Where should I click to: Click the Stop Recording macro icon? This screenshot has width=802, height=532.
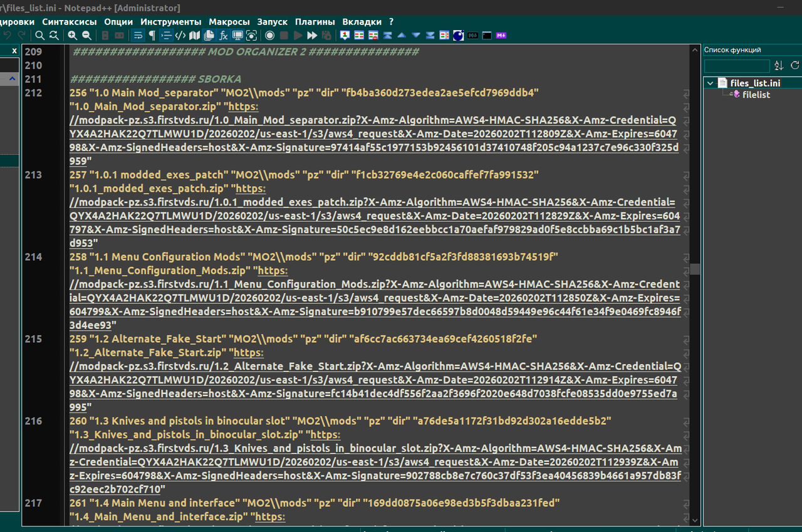(284, 36)
